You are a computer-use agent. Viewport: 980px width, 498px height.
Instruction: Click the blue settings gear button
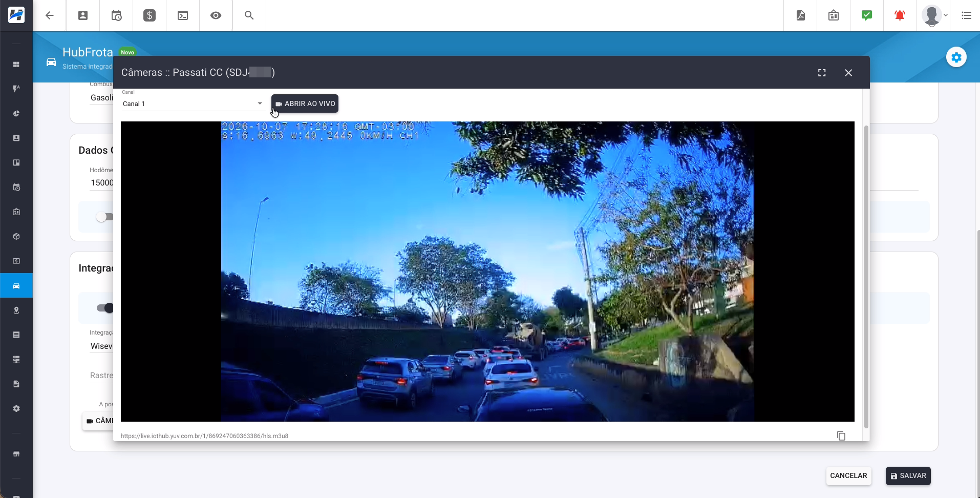click(x=956, y=57)
